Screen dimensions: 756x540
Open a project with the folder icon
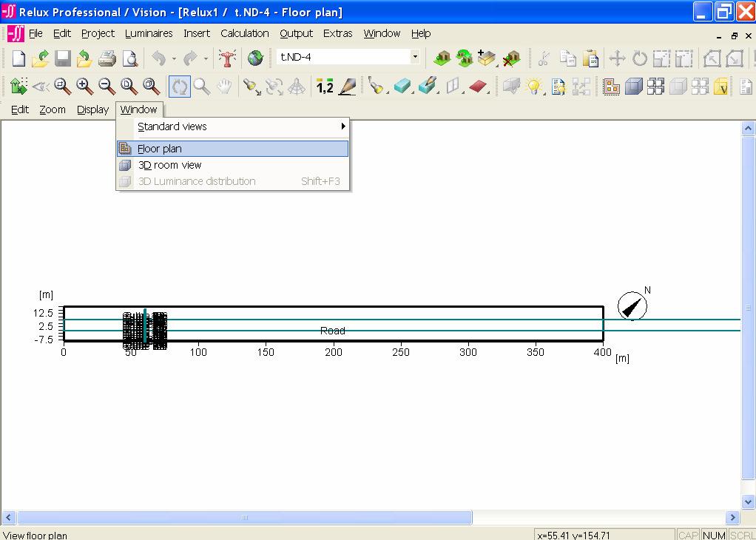click(40, 58)
